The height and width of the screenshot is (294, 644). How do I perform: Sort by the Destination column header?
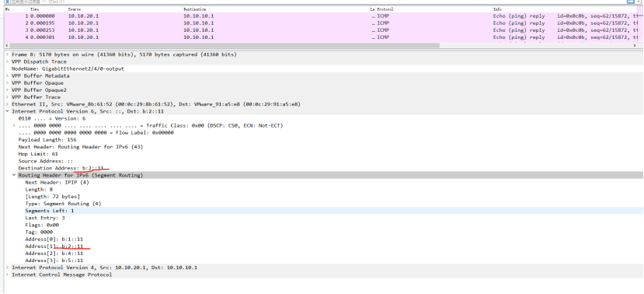coord(195,9)
